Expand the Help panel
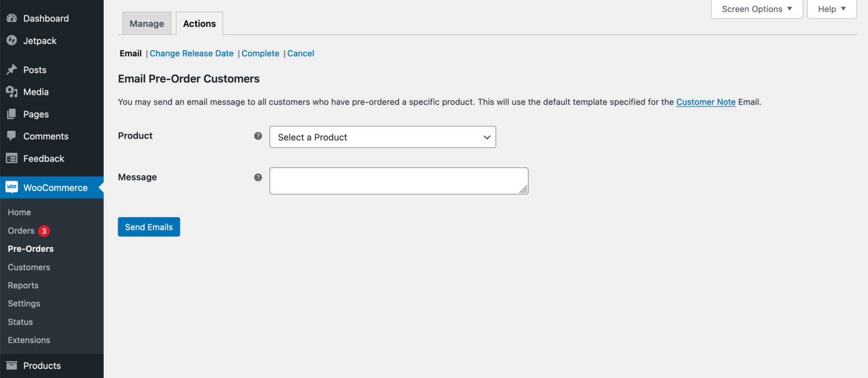 point(831,9)
